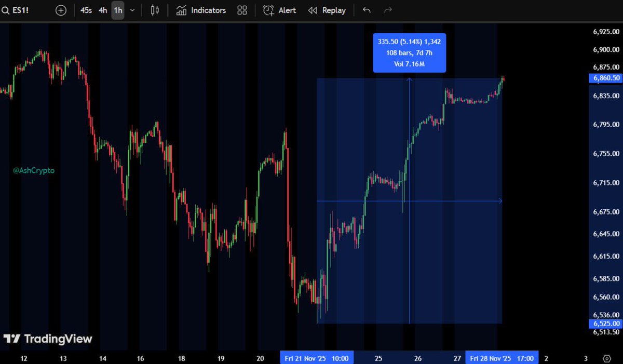Viewport: 623px width, 364px height.
Task: Select the 1h timeframe
Action: (x=118, y=10)
